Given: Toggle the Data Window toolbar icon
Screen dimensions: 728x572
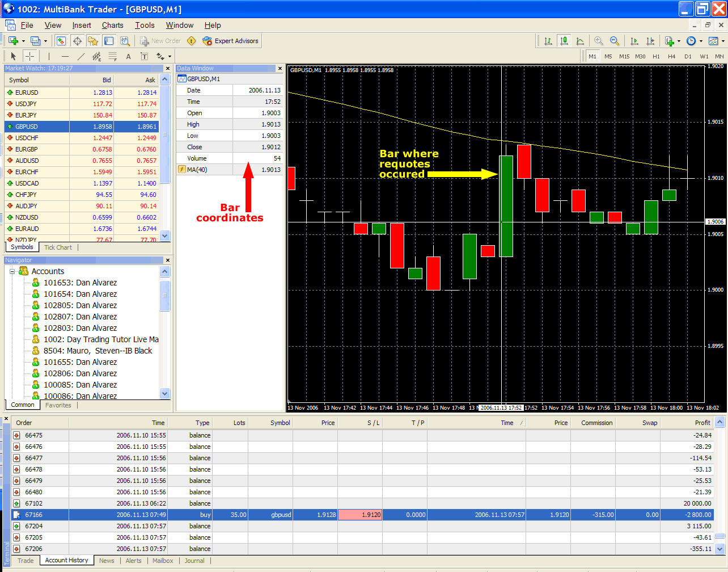Looking at the screenshot, I should coord(77,41).
